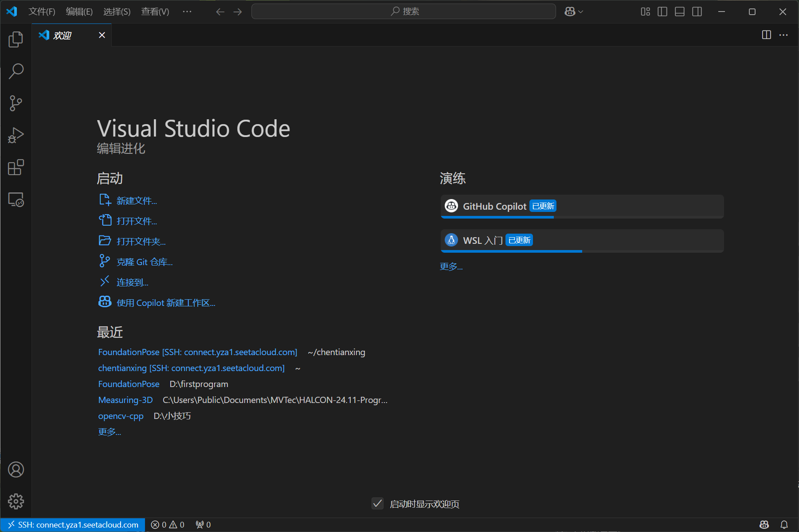
Task: Open recent opencv-cpp folder
Action: pos(121,416)
